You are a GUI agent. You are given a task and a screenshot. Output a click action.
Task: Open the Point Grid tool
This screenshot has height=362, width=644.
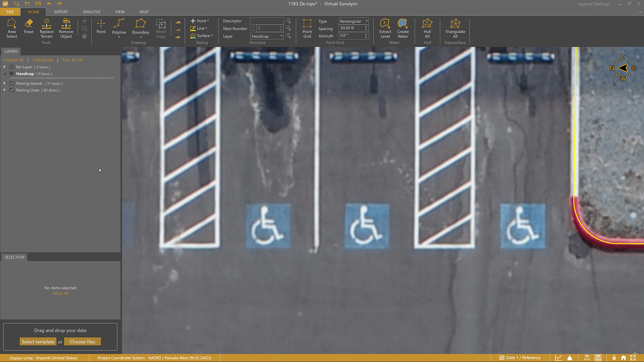pos(307,28)
